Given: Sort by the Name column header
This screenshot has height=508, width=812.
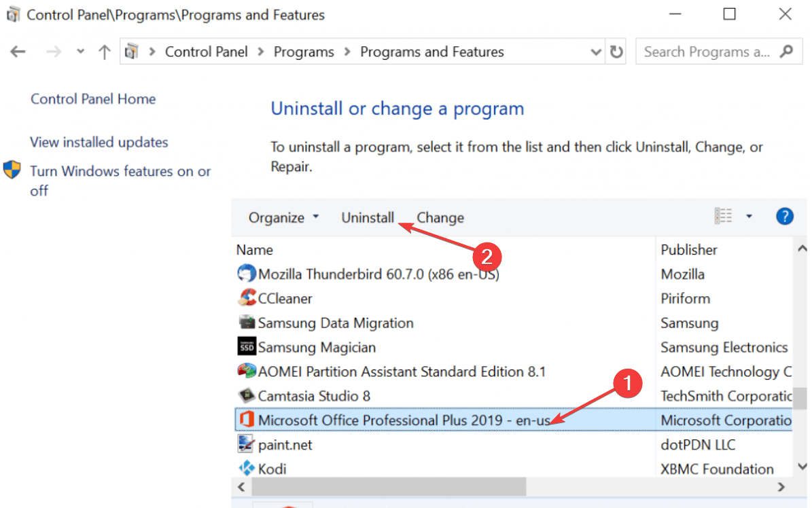Looking at the screenshot, I should click(x=255, y=250).
